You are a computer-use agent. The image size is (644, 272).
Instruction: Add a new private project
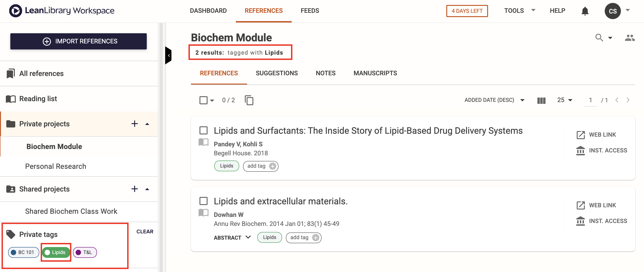point(134,124)
